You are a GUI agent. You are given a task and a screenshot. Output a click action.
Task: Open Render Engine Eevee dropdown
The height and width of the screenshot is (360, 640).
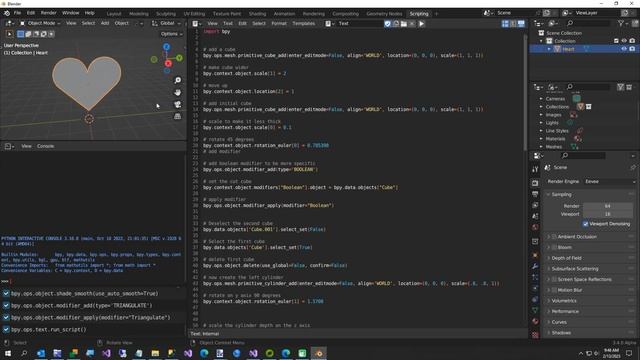coord(609,182)
